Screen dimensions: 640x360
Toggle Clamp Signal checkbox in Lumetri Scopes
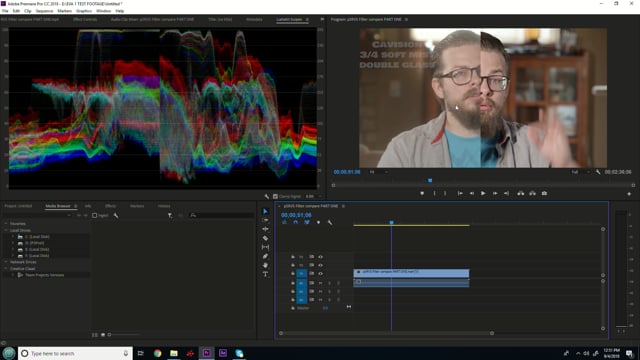point(275,196)
